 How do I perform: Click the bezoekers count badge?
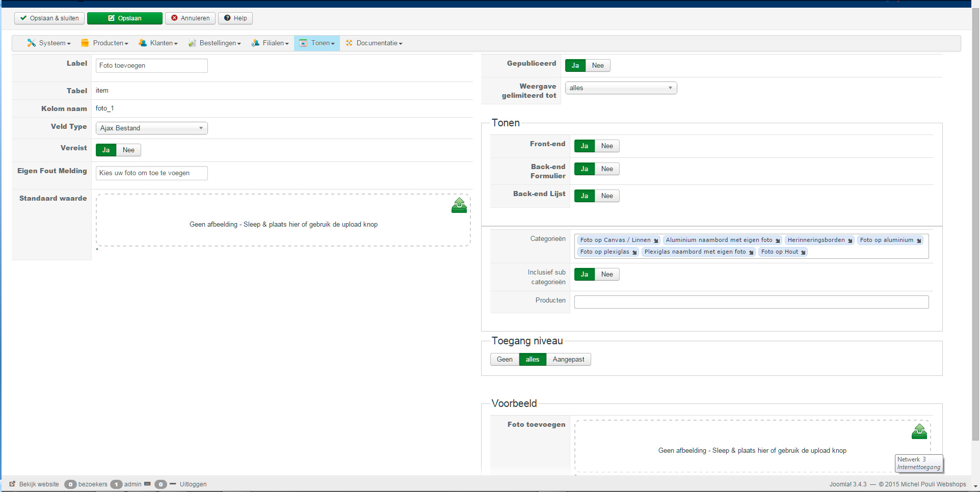click(x=70, y=484)
